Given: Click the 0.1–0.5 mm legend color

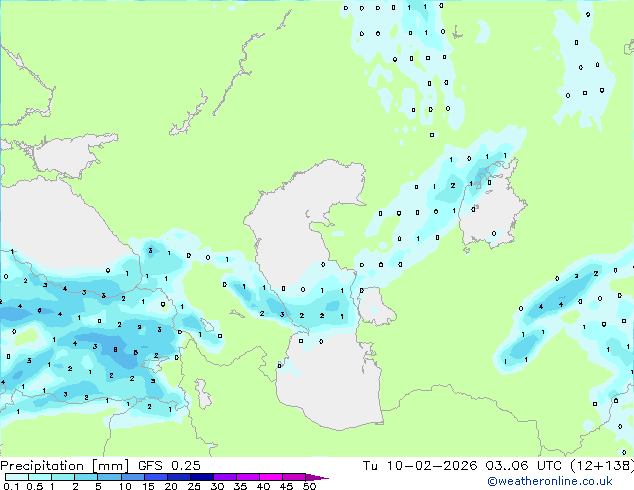Looking at the screenshot, I should [x=17, y=477].
